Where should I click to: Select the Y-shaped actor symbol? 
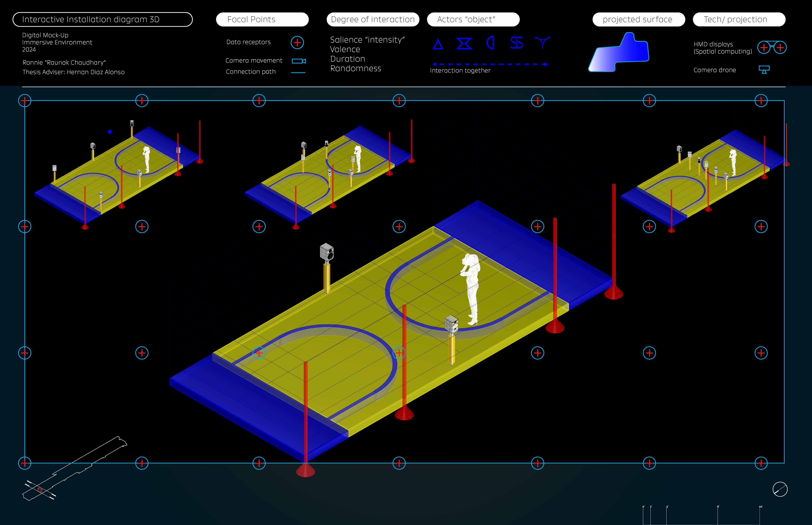[x=542, y=43]
